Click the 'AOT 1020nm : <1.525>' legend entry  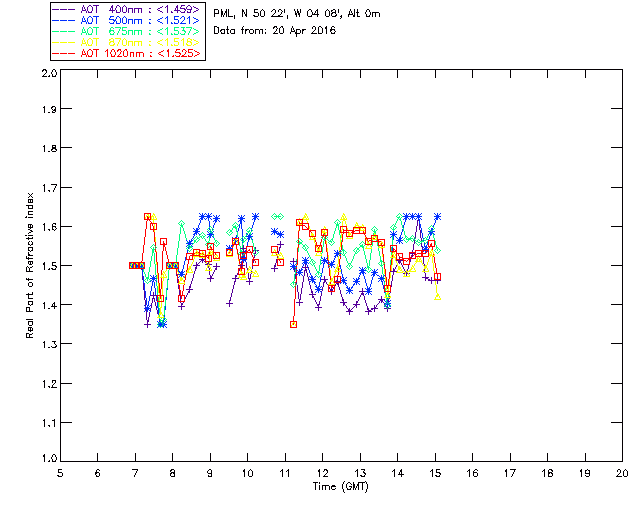127,53
